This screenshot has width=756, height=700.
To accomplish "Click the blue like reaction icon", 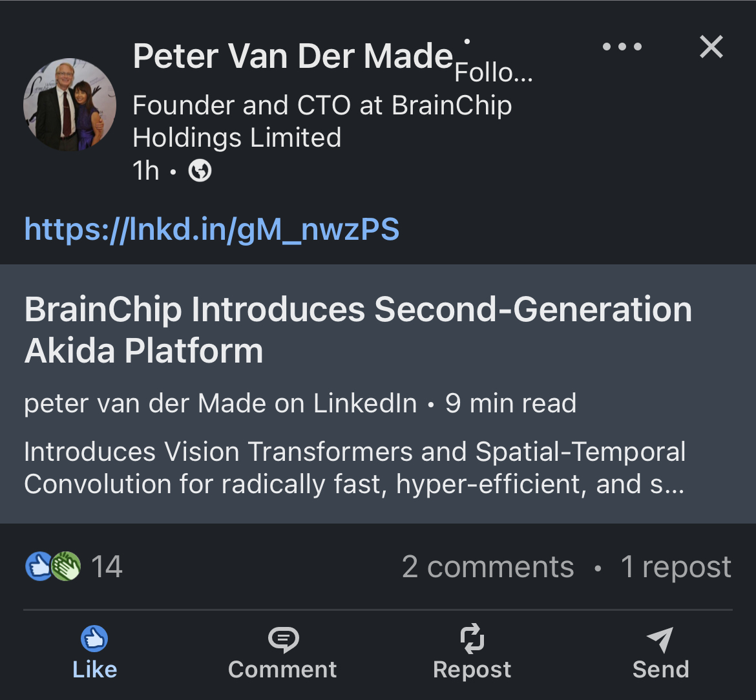I will [x=39, y=566].
